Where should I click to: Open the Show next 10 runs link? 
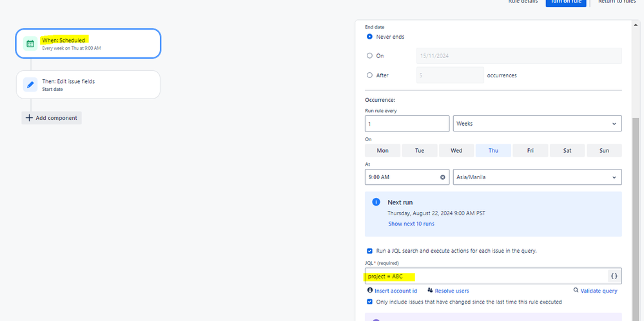point(411,224)
